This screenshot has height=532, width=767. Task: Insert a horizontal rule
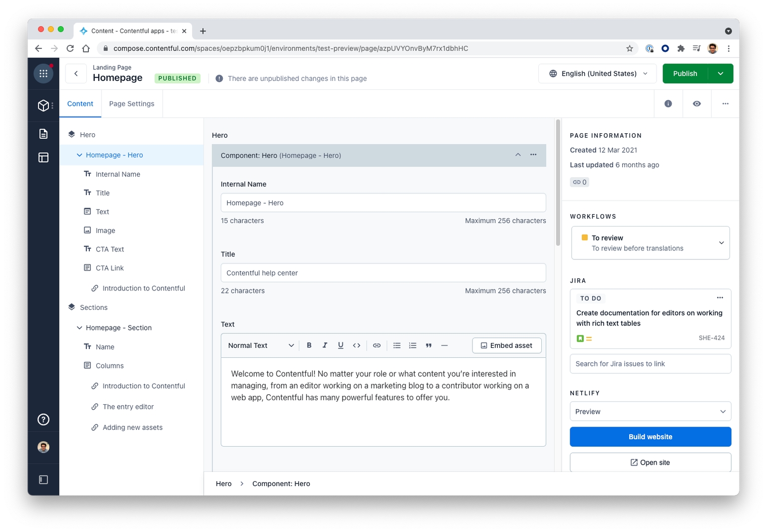coord(444,345)
